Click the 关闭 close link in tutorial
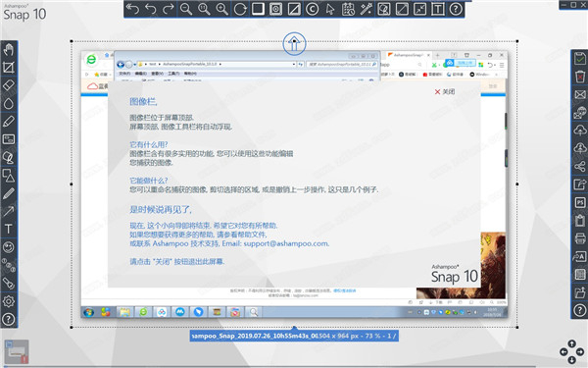This screenshot has height=368, width=588. pos(445,91)
